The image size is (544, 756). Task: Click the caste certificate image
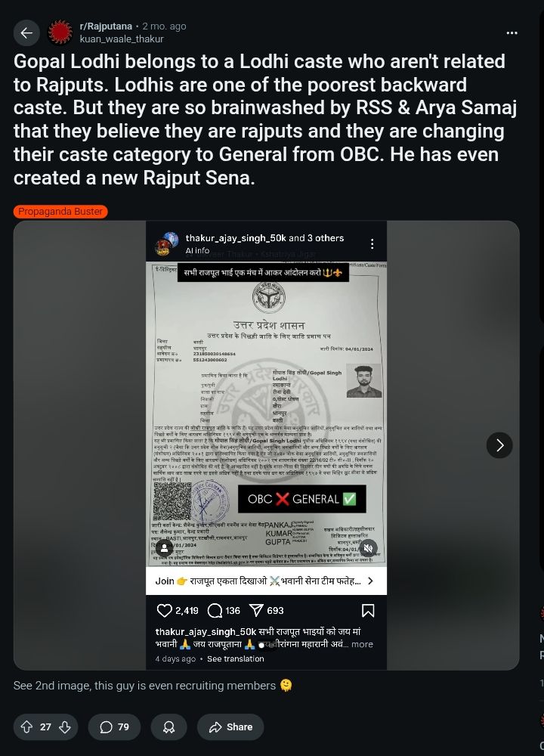tap(267, 414)
